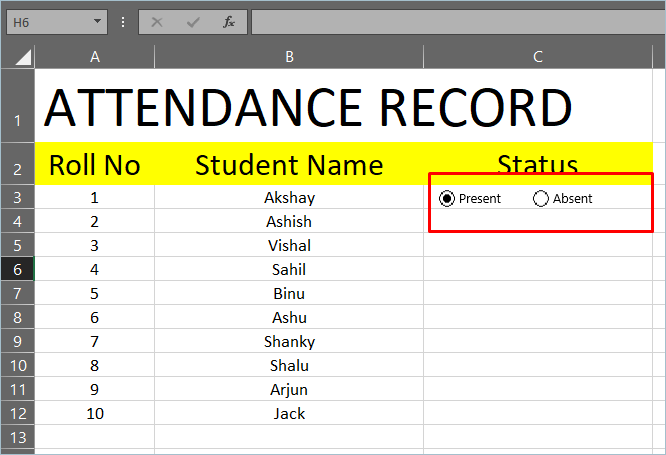
Task: Click the formula bar input field
Action: coord(450,22)
